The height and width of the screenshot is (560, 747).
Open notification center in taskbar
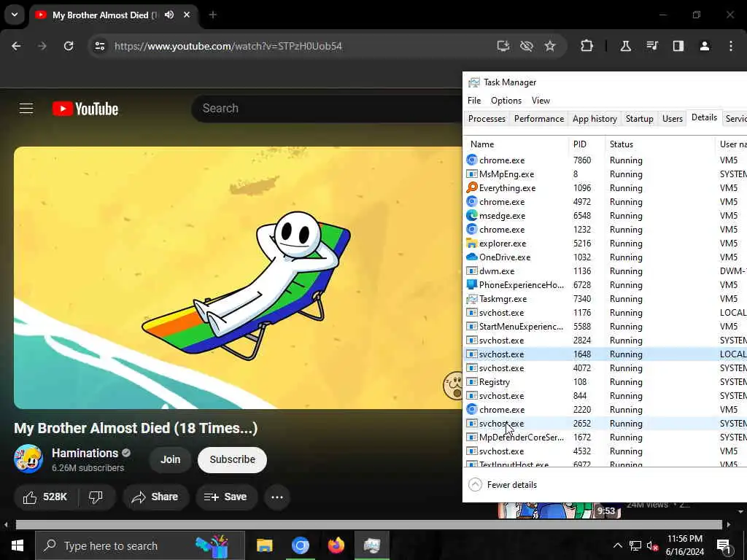coord(724,546)
